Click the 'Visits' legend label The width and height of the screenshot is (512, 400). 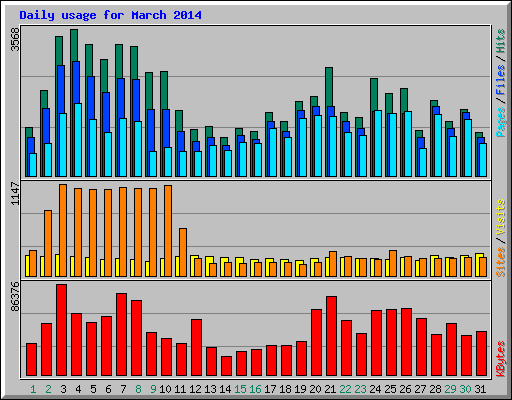coord(500,218)
